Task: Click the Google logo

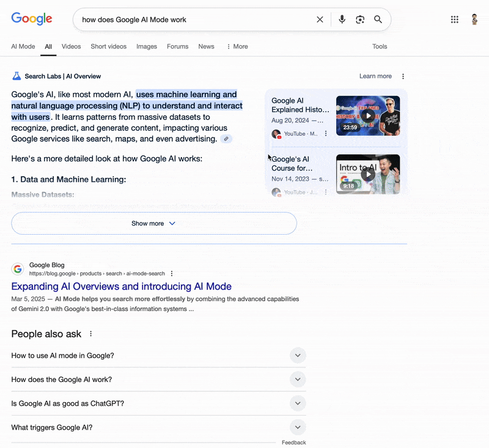Action: coord(32,19)
